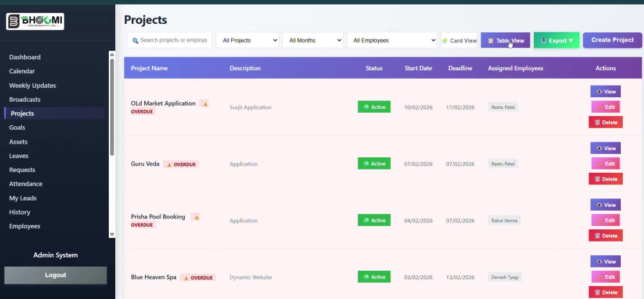Go to Weekly Updates
The image size is (644, 299).
point(32,86)
